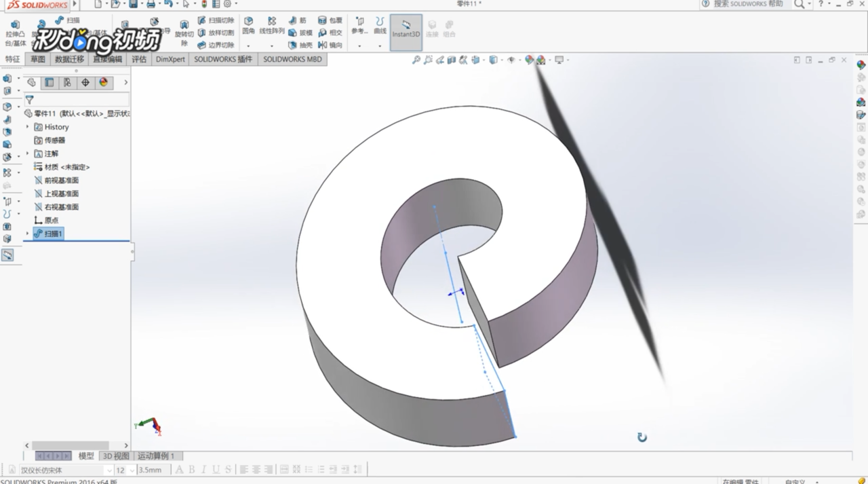Switch to the ConfigurationManager tab
The width and height of the screenshot is (868, 484).
[x=67, y=83]
